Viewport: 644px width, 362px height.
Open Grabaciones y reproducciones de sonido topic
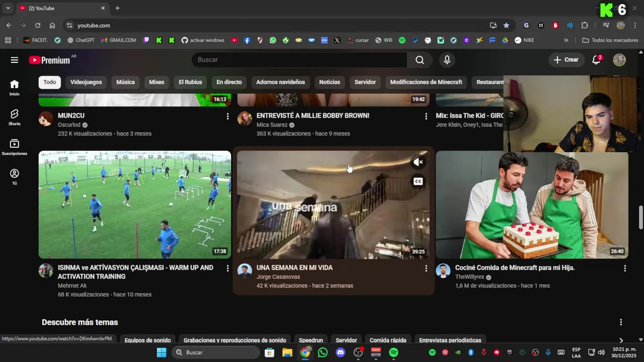pos(234,340)
